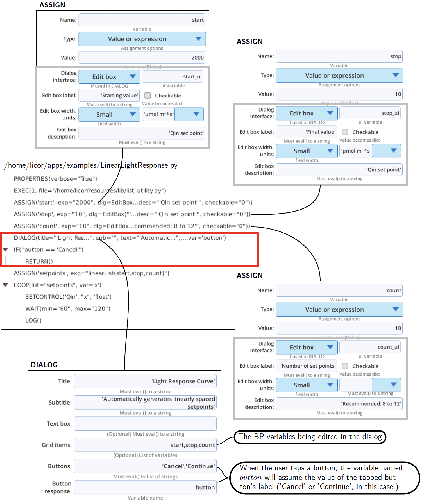Toggle Checkable box for 'Starting value'
This screenshot has width=422, height=504.
point(148,96)
